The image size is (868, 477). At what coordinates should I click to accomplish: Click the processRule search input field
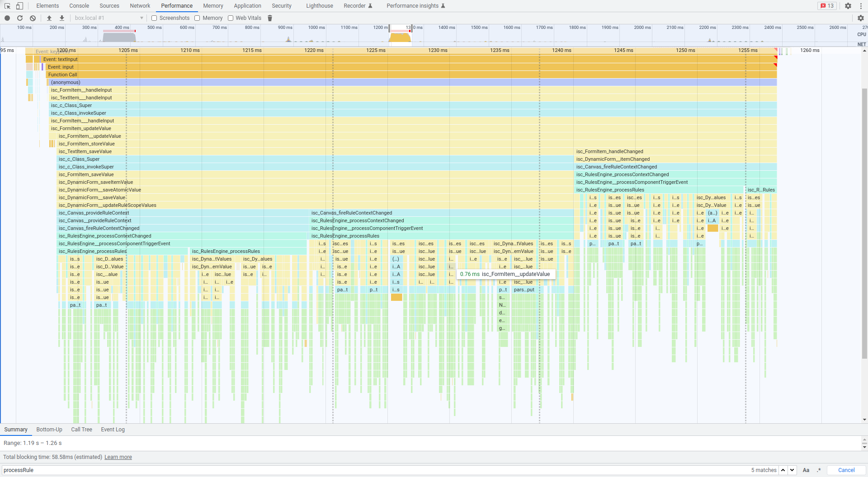362,470
